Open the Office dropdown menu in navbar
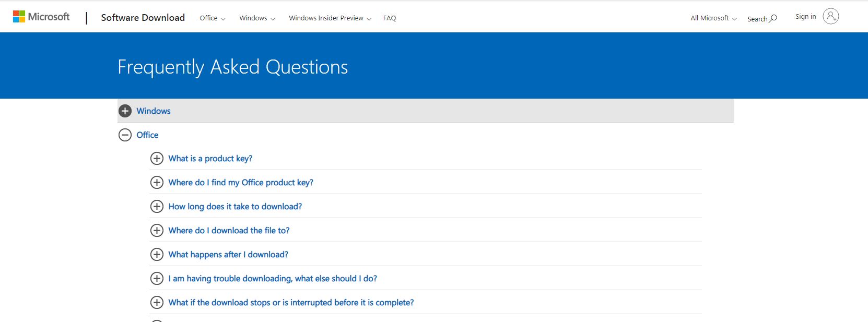Screen dimensions: 868x322 (x=212, y=18)
